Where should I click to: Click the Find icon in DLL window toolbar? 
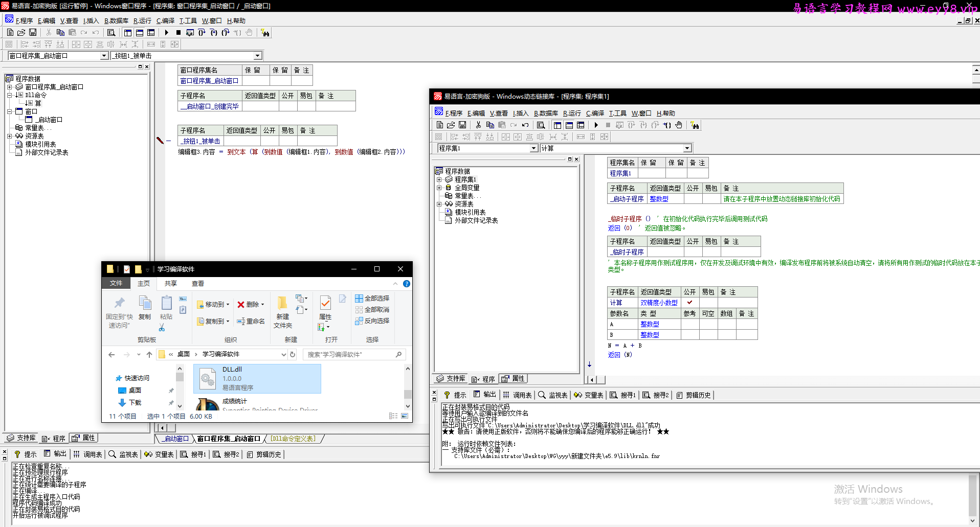pyautogui.click(x=541, y=125)
